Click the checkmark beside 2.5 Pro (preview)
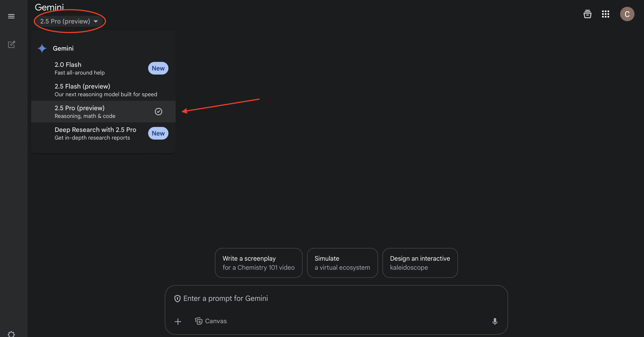The image size is (644, 337). (x=158, y=112)
